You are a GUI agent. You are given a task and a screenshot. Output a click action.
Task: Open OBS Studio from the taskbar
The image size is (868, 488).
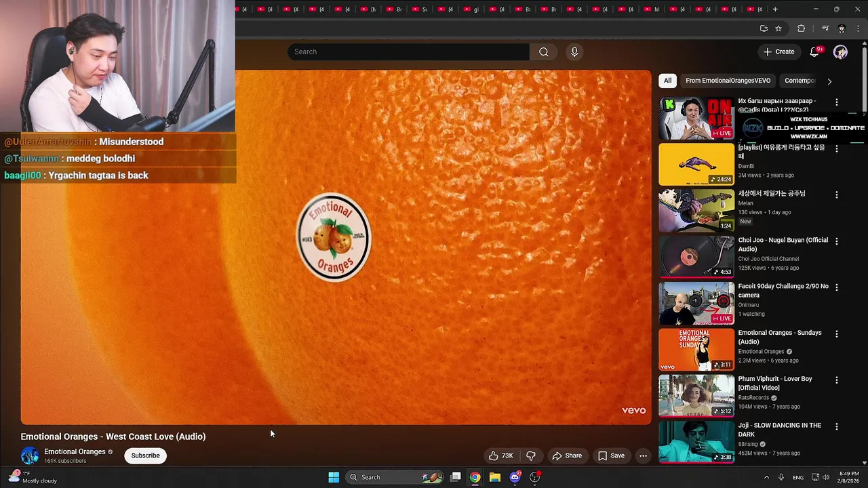click(535, 477)
